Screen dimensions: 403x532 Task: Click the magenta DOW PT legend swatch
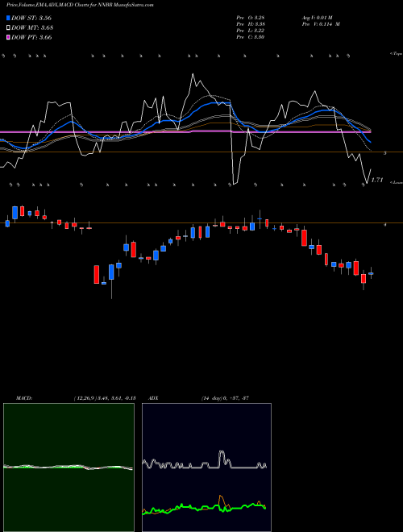[9, 37]
